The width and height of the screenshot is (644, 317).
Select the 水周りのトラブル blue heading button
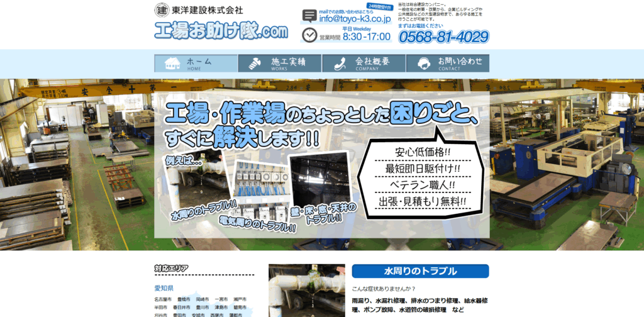pos(420,271)
